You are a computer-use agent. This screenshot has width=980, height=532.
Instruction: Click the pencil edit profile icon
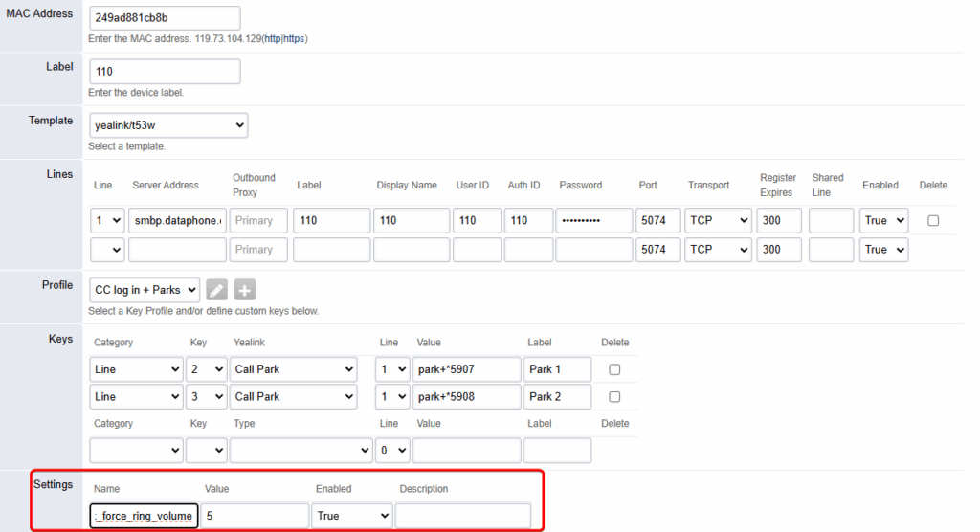pyautogui.click(x=217, y=290)
